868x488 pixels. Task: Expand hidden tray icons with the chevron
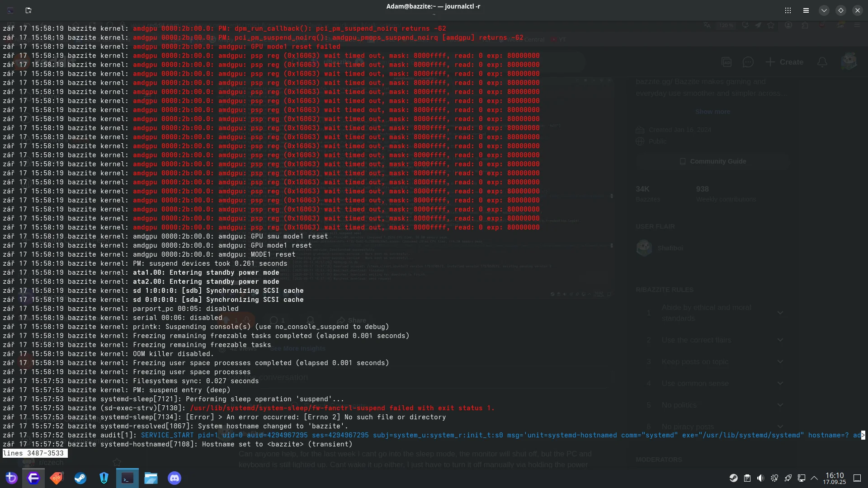point(814,478)
